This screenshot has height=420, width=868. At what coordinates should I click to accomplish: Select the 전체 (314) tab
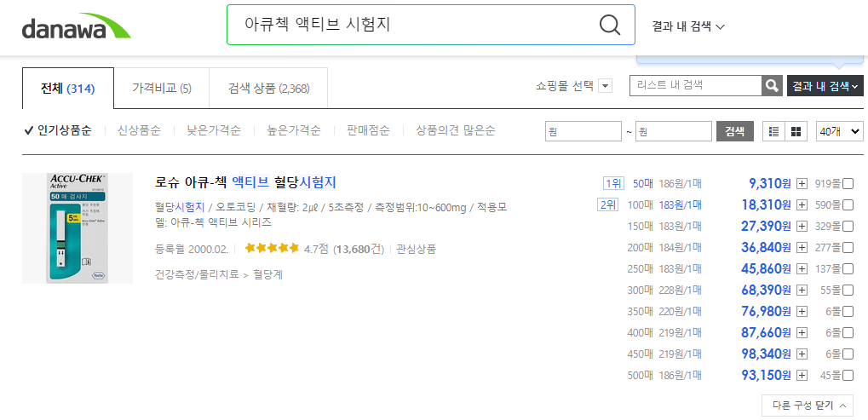pyautogui.click(x=68, y=88)
